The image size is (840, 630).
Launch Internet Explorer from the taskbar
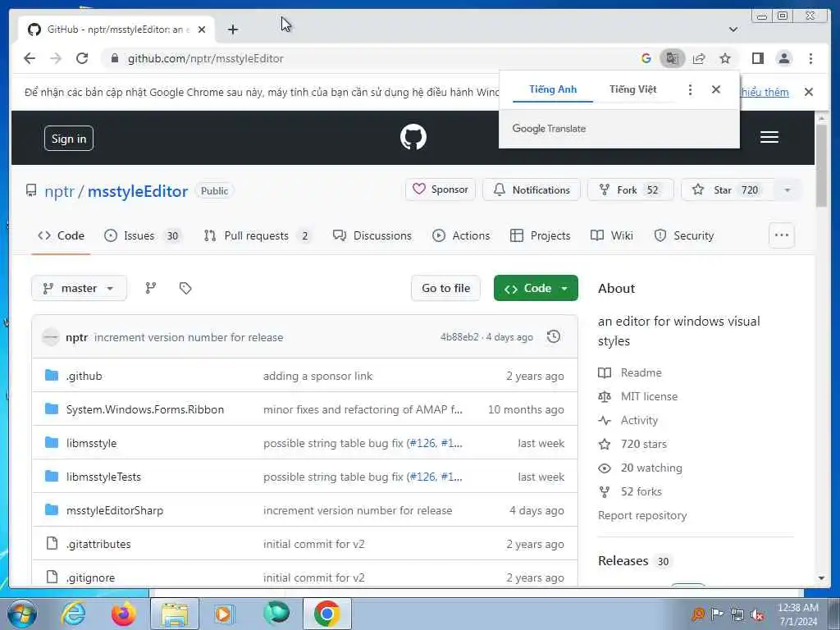coord(73,614)
